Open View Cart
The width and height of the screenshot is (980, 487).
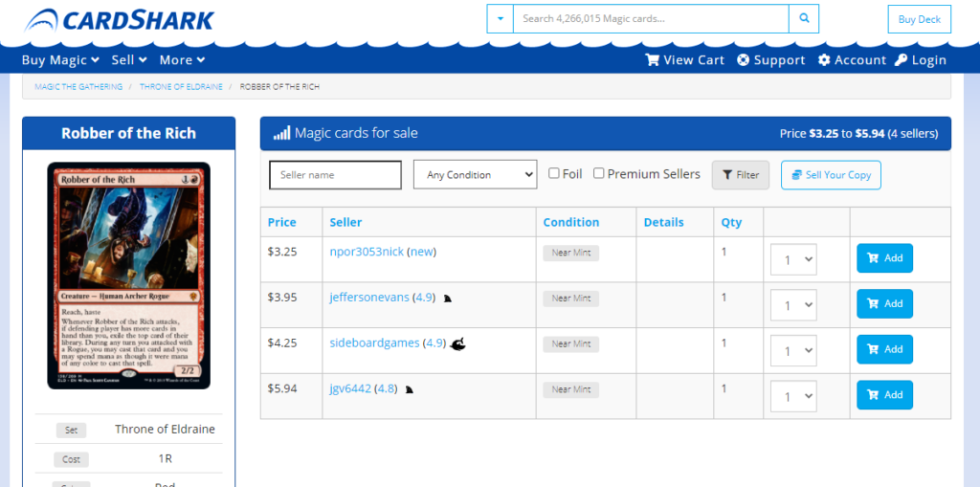coord(684,60)
